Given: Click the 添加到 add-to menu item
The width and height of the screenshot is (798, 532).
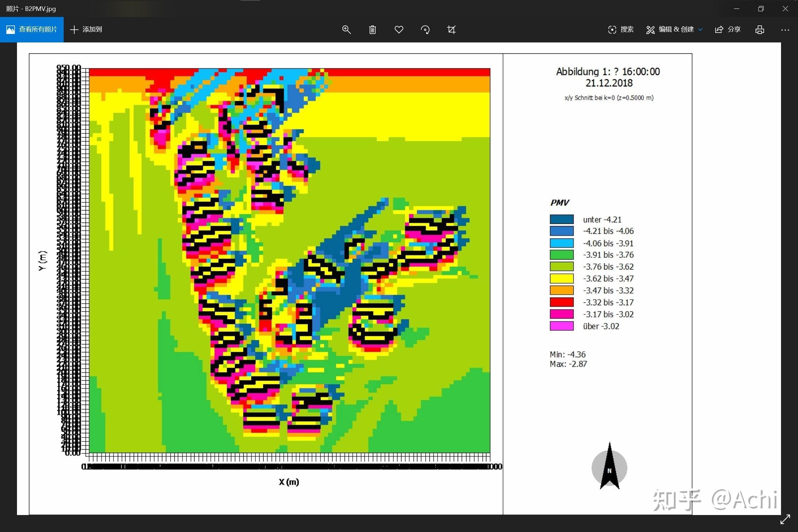Looking at the screenshot, I should (86, 30).
